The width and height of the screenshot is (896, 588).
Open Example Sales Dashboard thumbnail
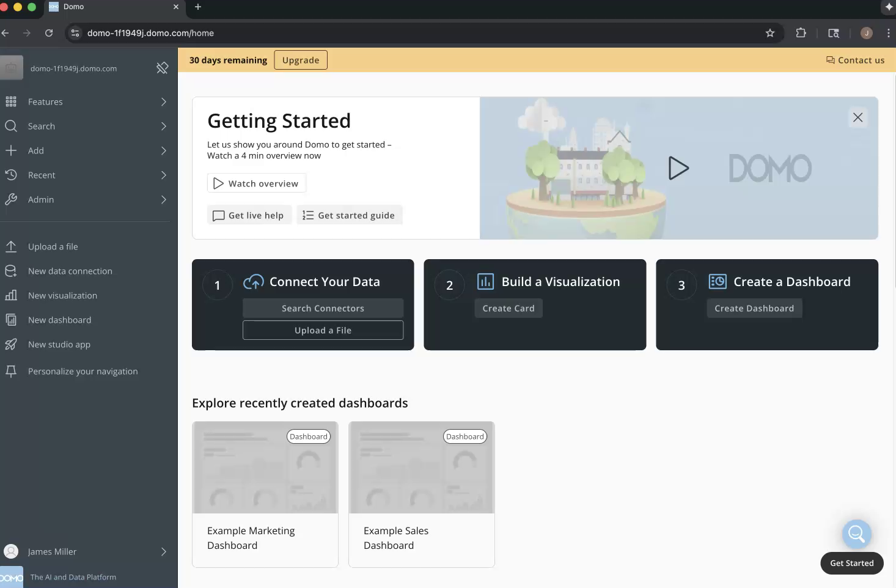click(421, 468)
